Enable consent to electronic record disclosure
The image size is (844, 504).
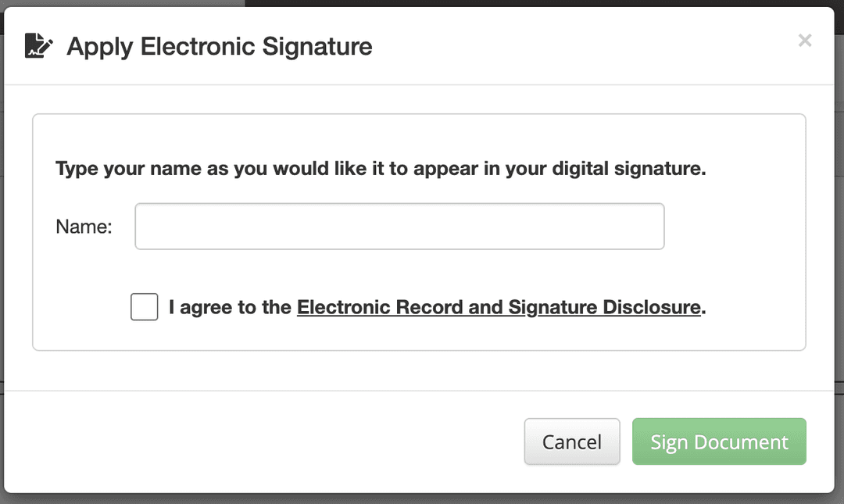click(145, 307)
